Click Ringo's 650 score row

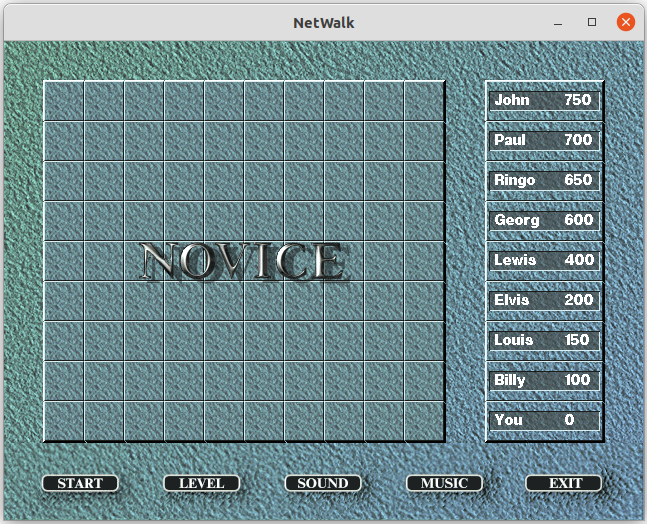tap(544, 180)
